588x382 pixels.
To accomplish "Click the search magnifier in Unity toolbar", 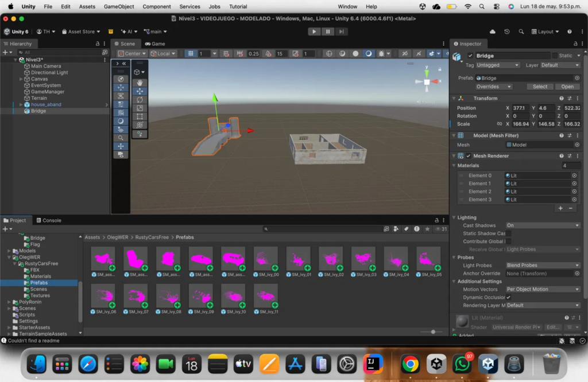I will (x=521, y=32).
